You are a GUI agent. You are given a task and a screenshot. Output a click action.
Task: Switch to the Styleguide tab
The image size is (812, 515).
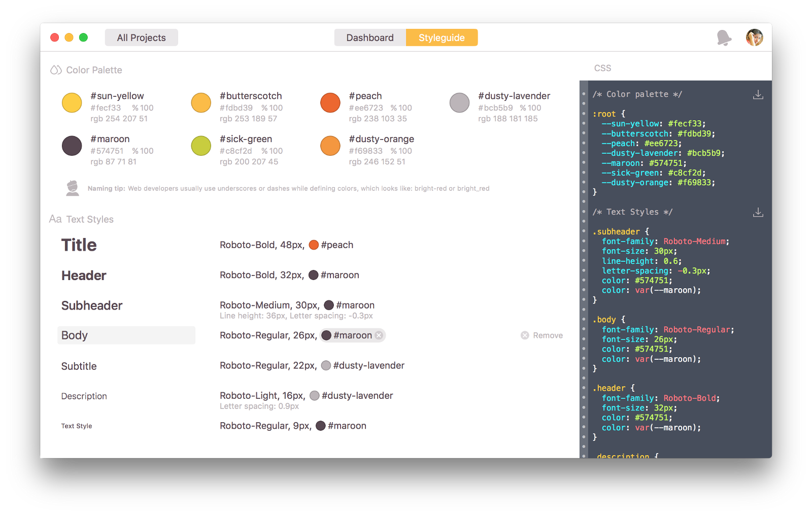pos(441,37)
